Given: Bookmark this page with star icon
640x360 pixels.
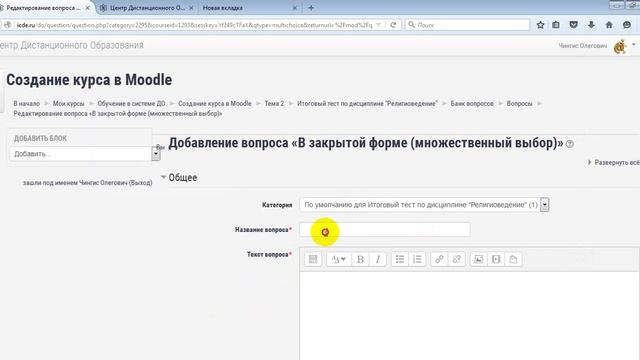Looking at the screenshot, I should 540,25.
